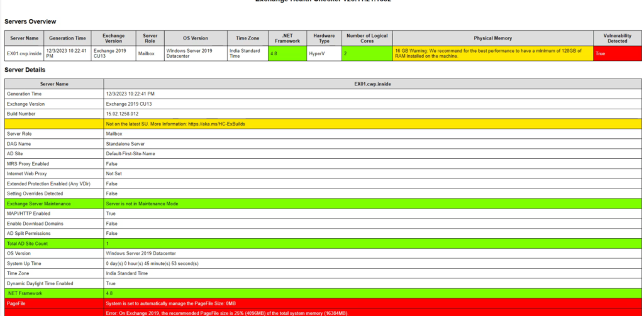Click the Servers Overview heading
The height and width of the screenshot is (316, 644).
tap(30, 21)
